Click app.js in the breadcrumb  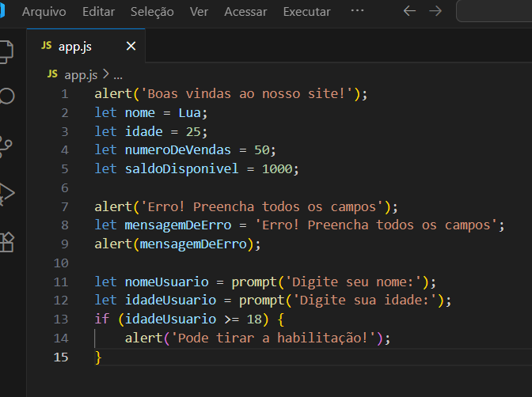[x=81, y=75]
